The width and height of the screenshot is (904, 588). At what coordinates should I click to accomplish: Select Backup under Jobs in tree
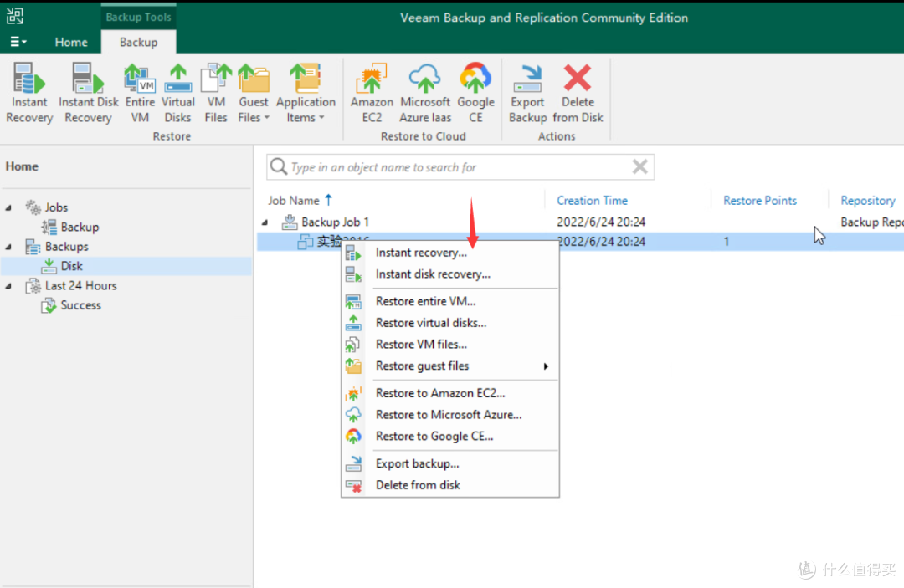click(80, 227)
